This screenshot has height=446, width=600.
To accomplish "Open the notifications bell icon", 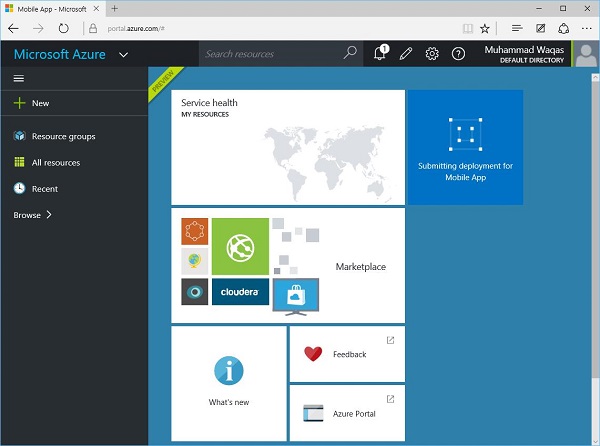I will (x=381, y=53).
